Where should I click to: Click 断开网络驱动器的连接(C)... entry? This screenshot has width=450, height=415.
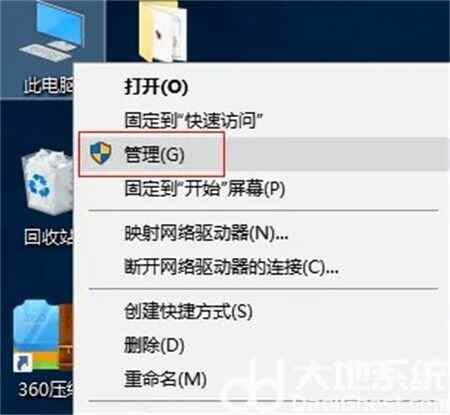(231, 267)
